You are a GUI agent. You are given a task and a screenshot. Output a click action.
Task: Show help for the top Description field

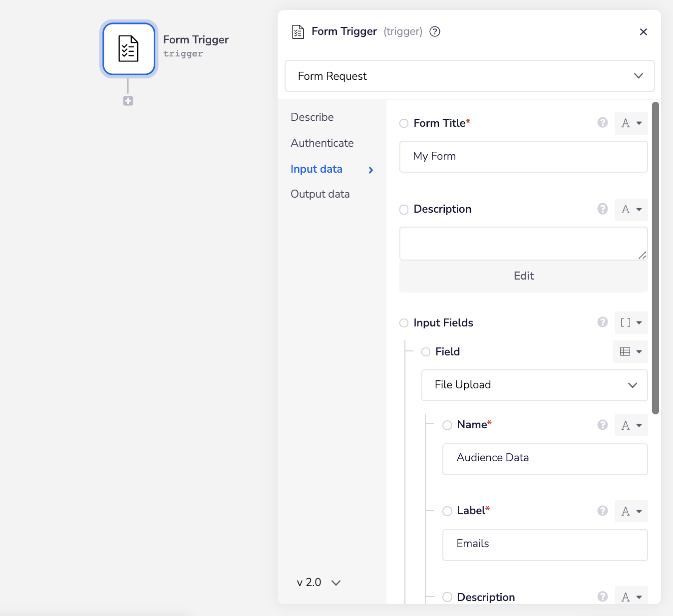602,209
